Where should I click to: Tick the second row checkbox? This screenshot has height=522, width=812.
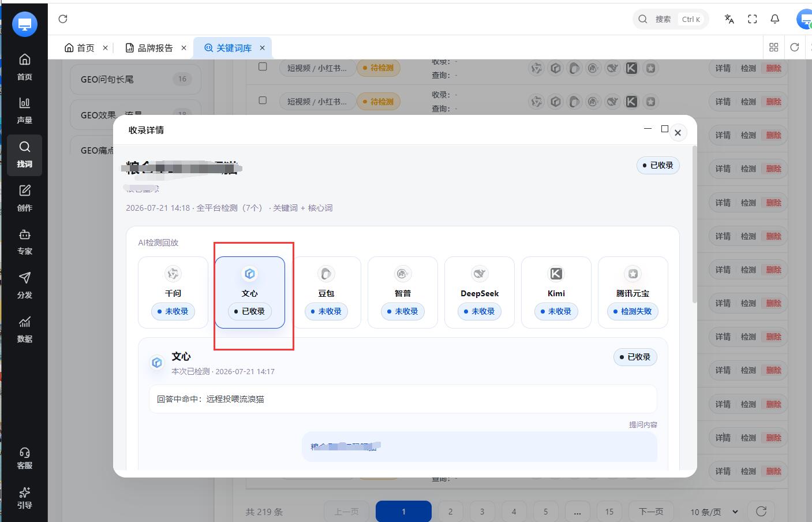(263, 100)
